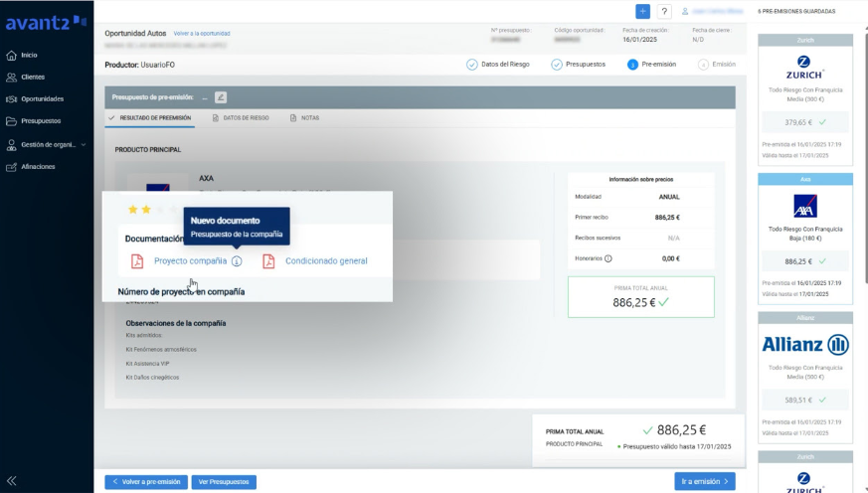Click the Primer recibo 886,25 € value

[x=667, y=218]
